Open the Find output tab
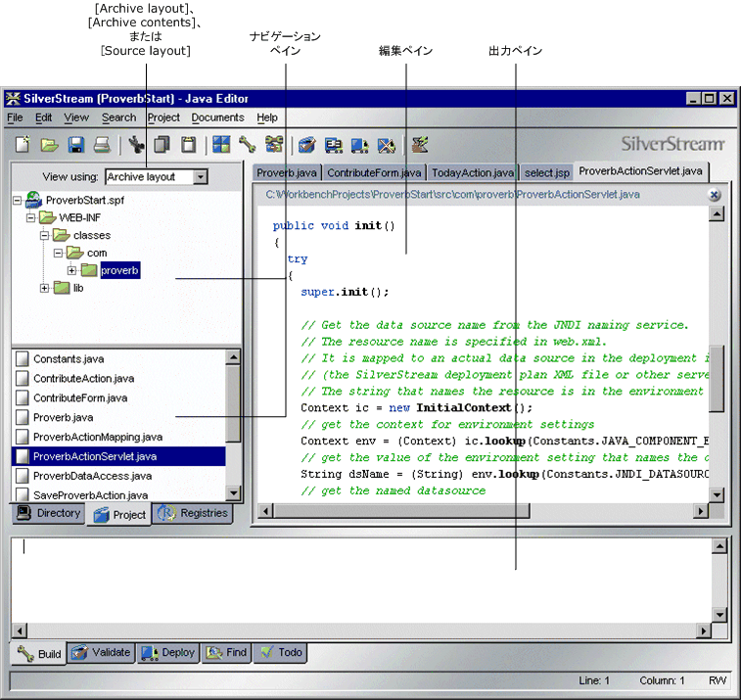 click(227, 653)
